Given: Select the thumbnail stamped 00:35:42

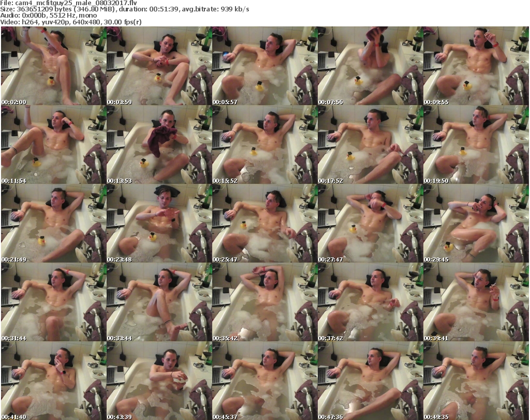Looking at the screenshot, I should [264, 302].
